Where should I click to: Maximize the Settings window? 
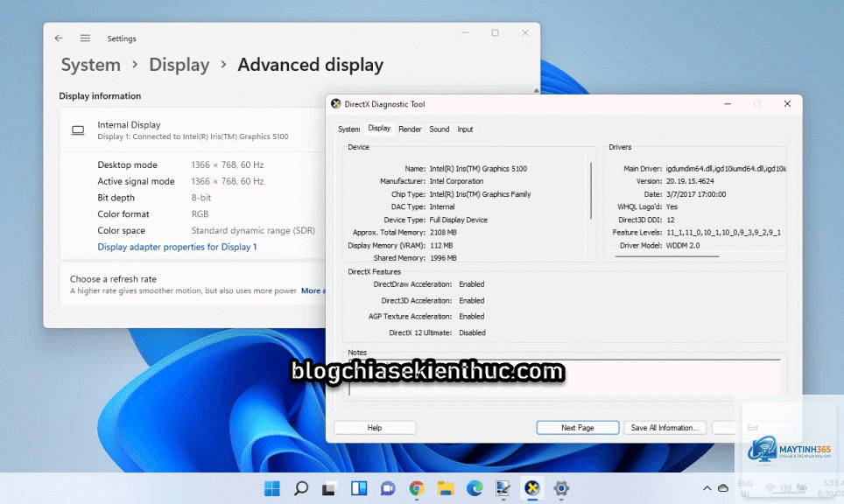coord(496,32)
